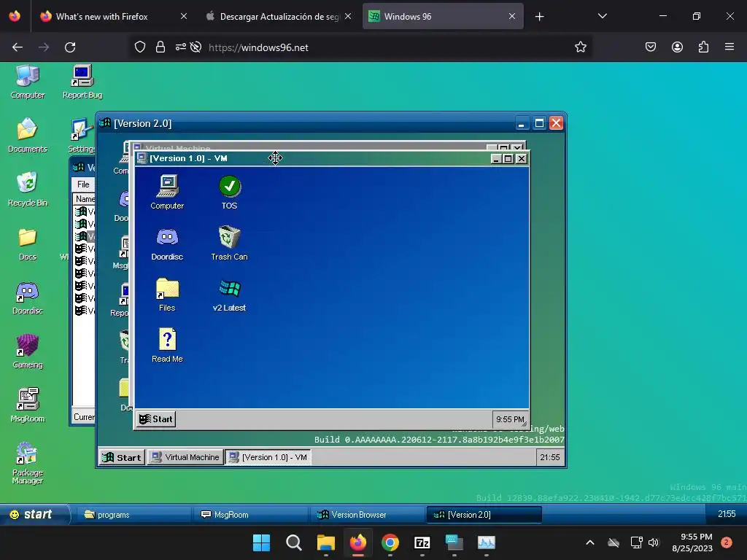Open Google Chrome from Windows taskbar
The height and width of the screenshot is (560, 747).
390,542
